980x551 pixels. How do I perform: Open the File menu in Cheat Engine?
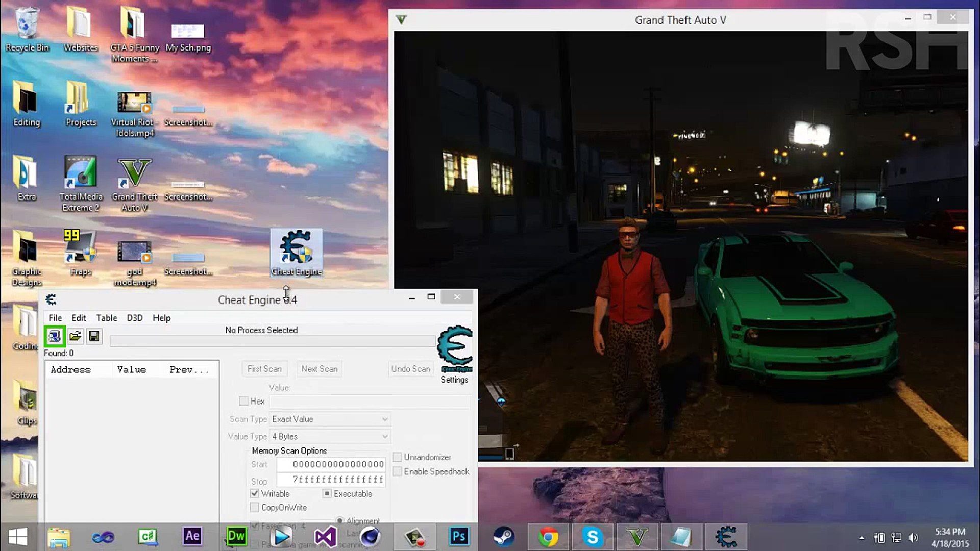[55, 317]
